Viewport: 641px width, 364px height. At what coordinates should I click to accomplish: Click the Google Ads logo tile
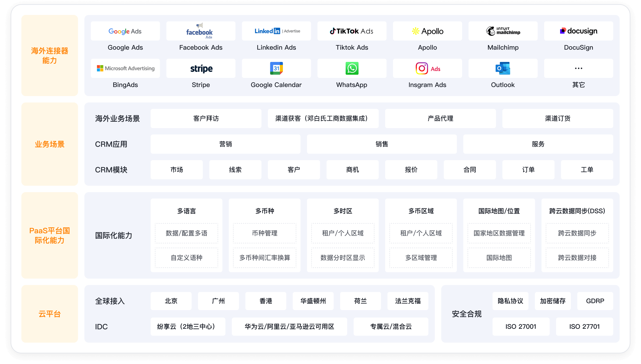tap(125, 31)
